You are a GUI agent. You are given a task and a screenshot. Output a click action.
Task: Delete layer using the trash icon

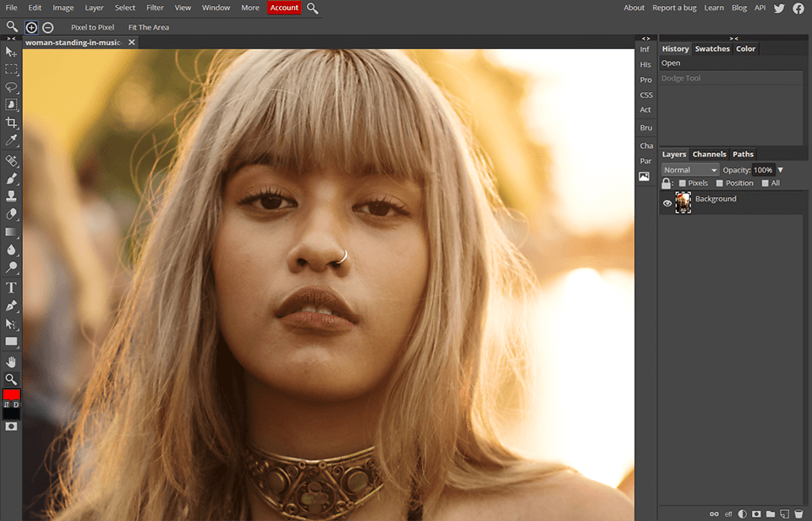point(799,513)
